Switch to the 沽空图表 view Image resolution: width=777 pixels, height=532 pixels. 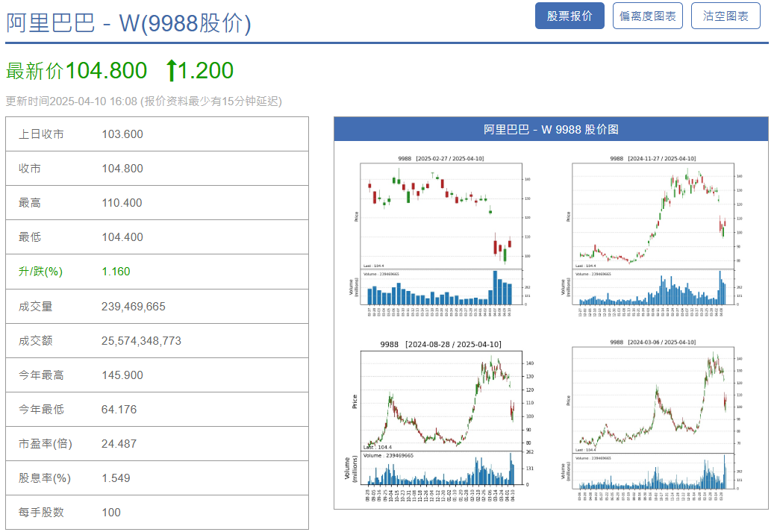click(x=725, y=16)
